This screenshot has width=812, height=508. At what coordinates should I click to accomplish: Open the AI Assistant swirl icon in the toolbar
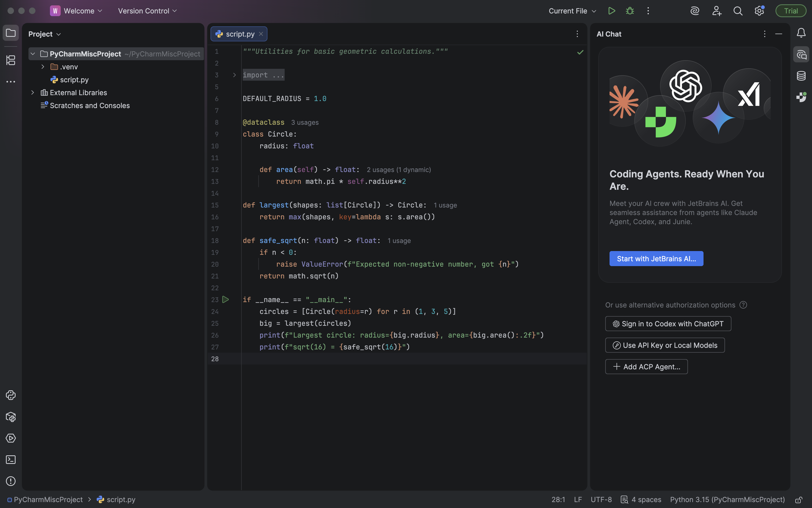pos(695,11)
